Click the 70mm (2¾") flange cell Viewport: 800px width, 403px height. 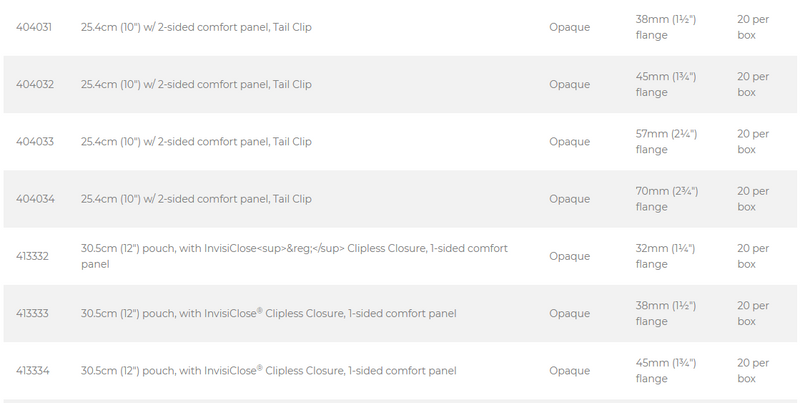(666, 199)
